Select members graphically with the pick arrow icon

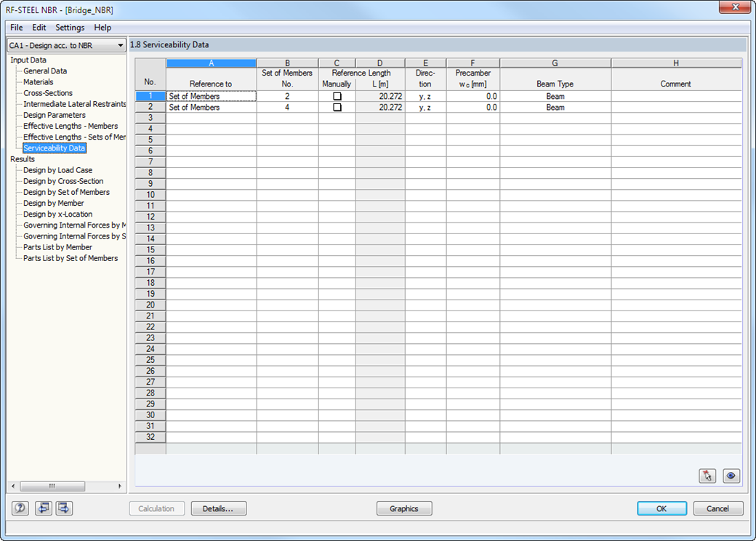(x=707, y=476)
